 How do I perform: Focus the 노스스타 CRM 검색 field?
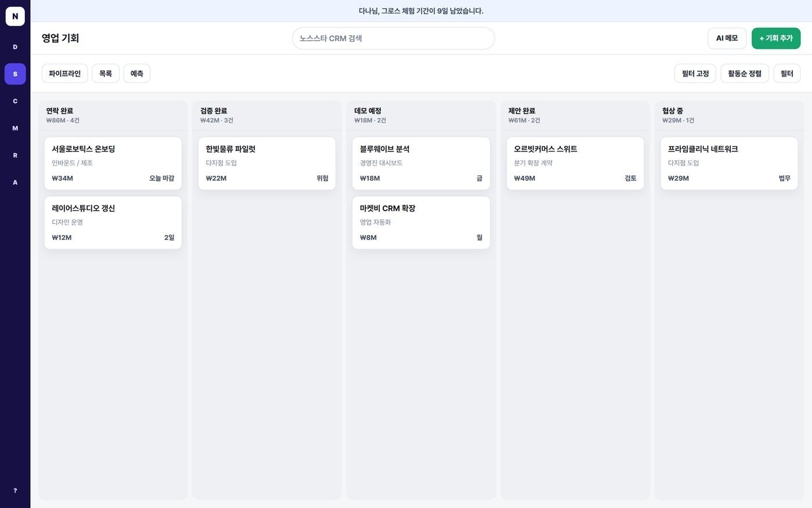click(x=393, y=38)
